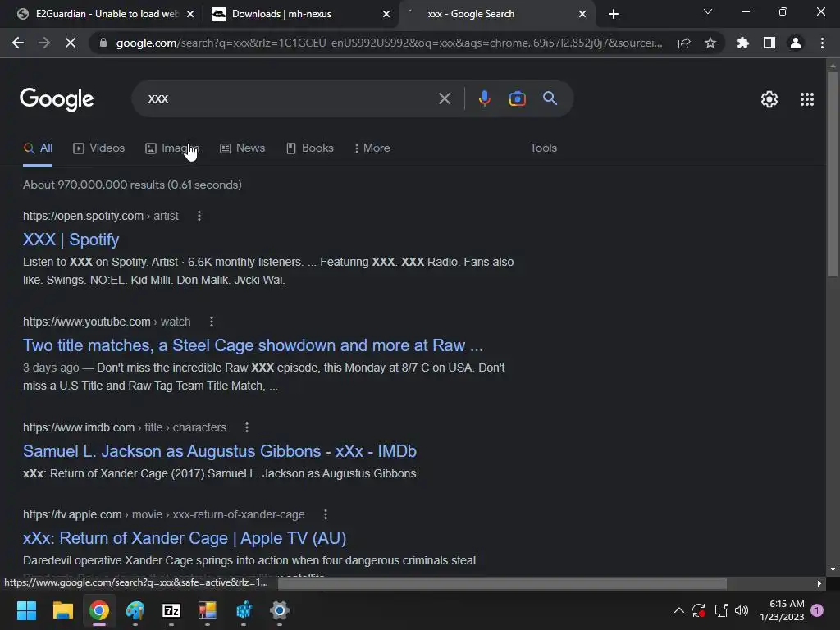Viewport: 840px width, 630px height.
Task: Open the Chrome three-dot menu
Action: 822,43
